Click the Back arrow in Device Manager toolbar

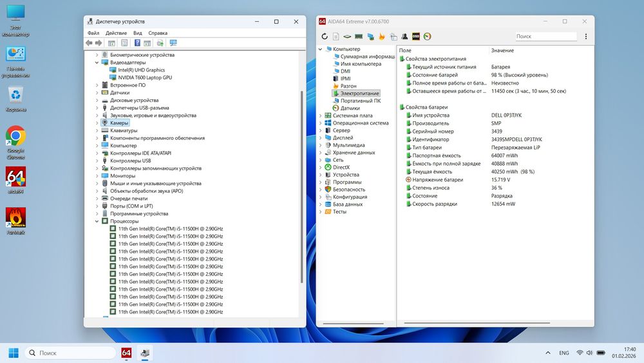(x=89, y=43)
